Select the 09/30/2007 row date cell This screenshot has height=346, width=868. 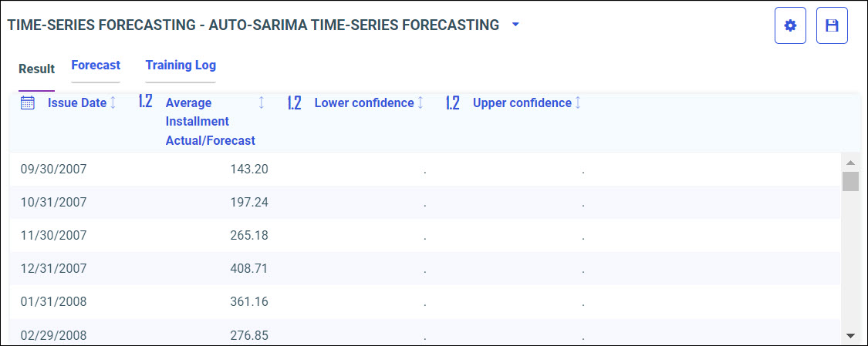point(53,169)
